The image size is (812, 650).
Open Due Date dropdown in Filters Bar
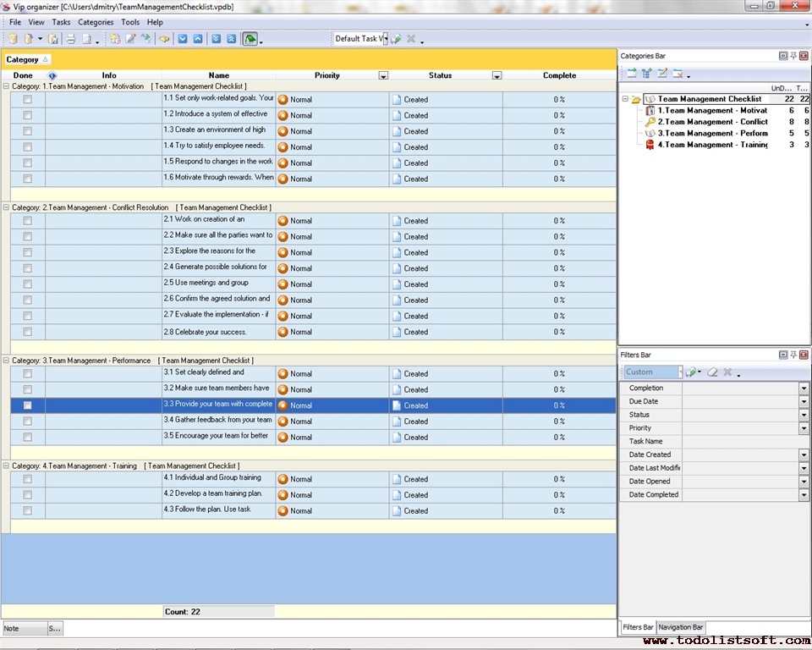pyautogui.click(x=804, y=402)
